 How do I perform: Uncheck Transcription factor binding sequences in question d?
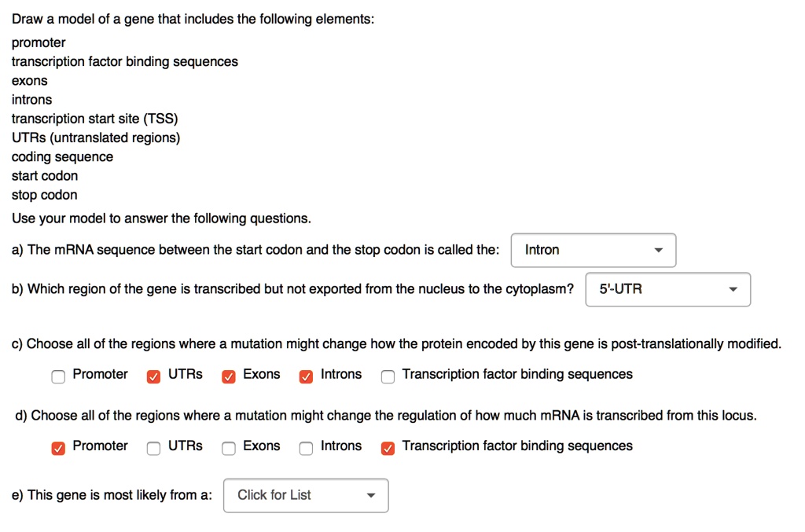pyautogui.click(x=388, y=448)
